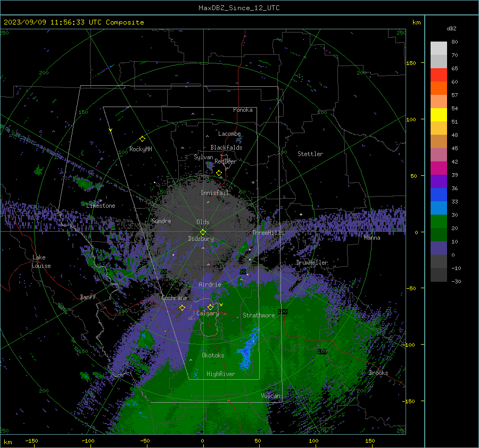Click the Lacombe label
This screenshot has width=479, height=448.
(x=229, y=134)
